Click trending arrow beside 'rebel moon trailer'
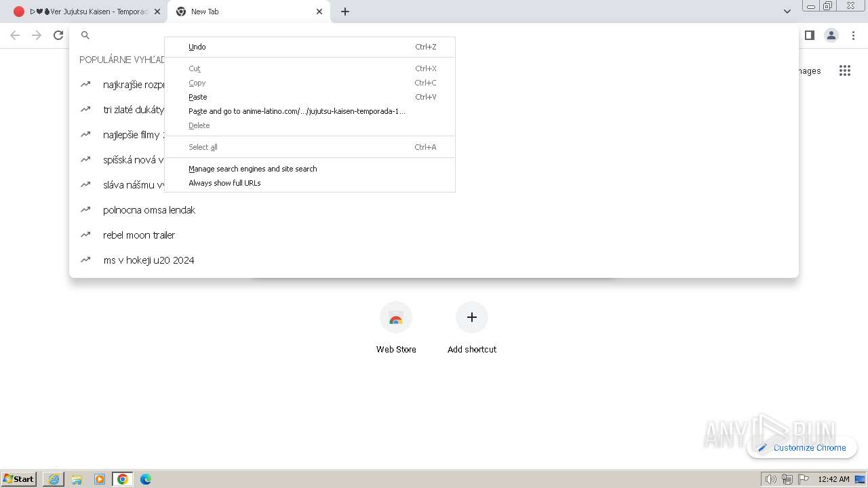Image resolution: width=868 pixels, height=488 pixels. (85, 235)
